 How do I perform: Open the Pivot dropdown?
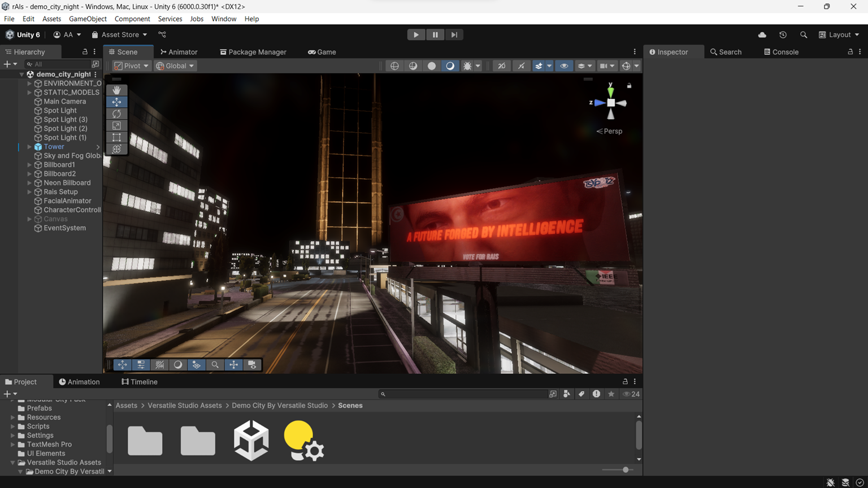tap(131, 66)
